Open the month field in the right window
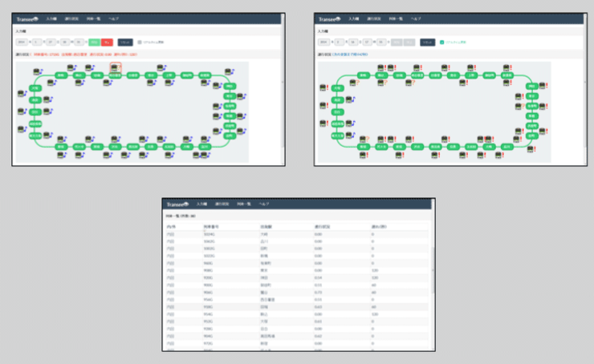Screen dimensions: 594x364 (340, 42)
